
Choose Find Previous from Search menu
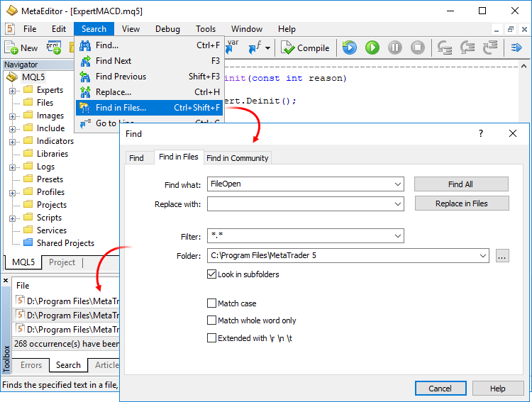[149, 77]
